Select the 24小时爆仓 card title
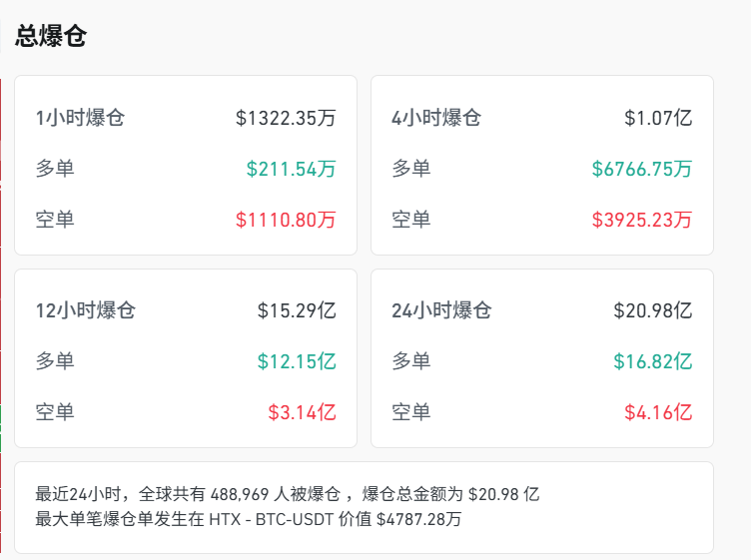Image resolution: width=751 pixels, height=560 pixels. [441, 310]
